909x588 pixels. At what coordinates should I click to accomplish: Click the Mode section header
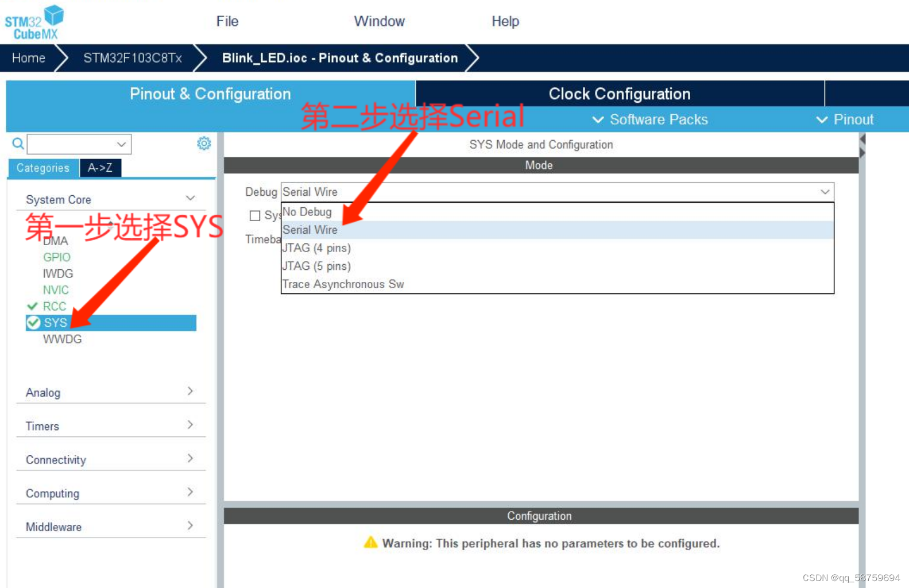coord(541,165)
